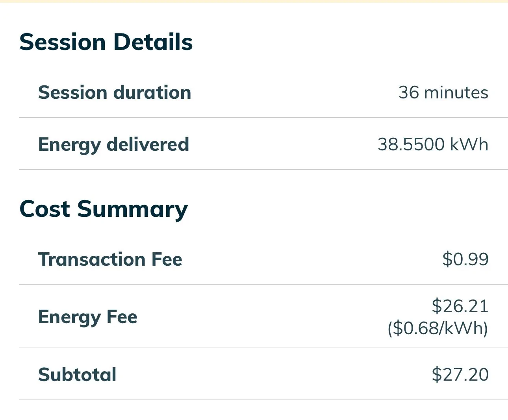This screenshot has width=508, height=420.
Task: Select the $0.99 transaction fee amount
Action: pos(465,259)
